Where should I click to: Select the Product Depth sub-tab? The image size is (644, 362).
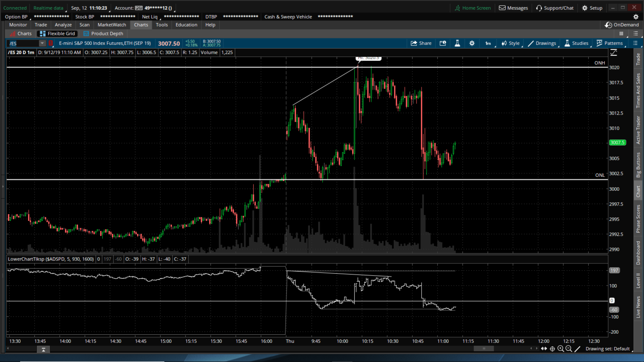[103, 34]
